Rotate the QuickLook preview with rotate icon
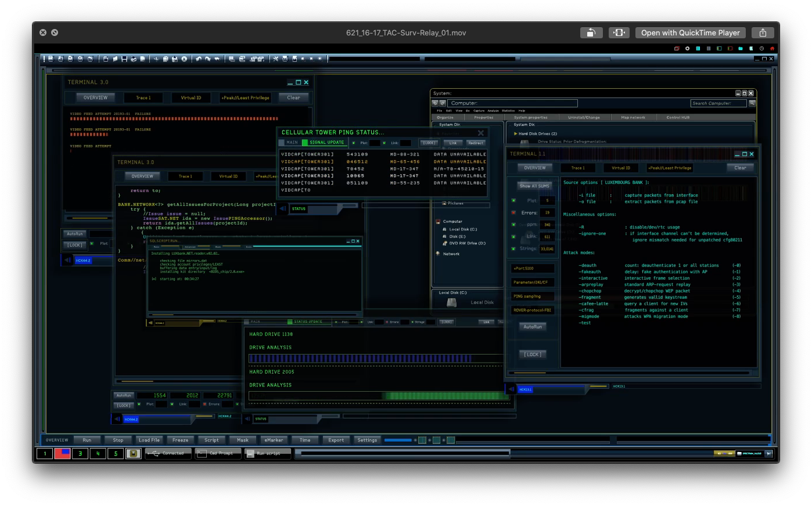The image size is (812, 506). pos(591,33)
